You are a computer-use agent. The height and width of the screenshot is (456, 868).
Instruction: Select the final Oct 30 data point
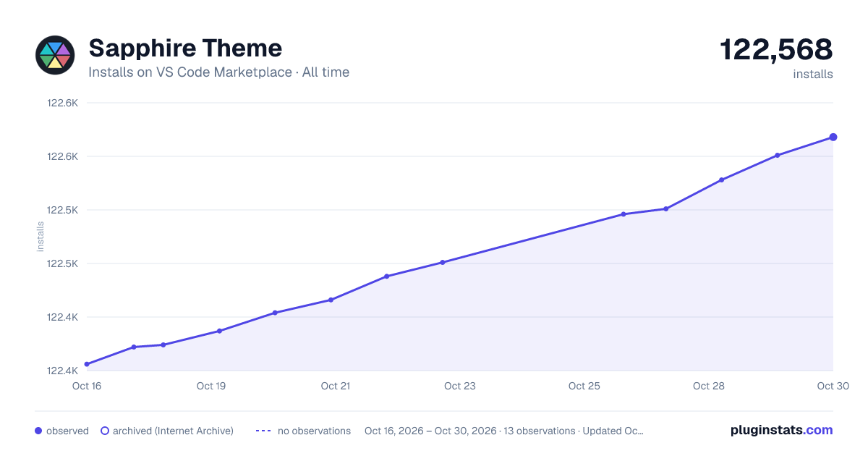click(833, 137)
